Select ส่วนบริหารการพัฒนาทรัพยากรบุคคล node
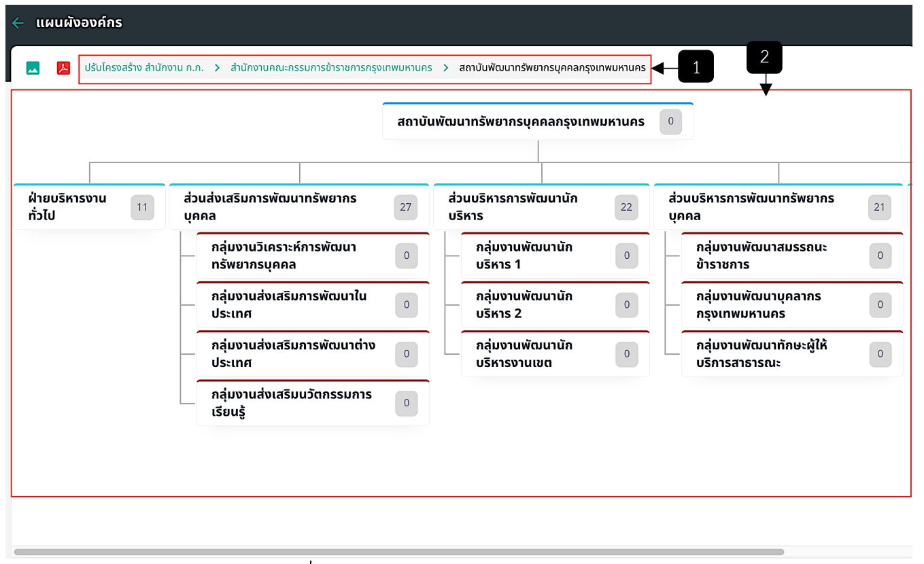Image resolution: width=924 pixels, height=564 pixels. click(x=778, y=207)
